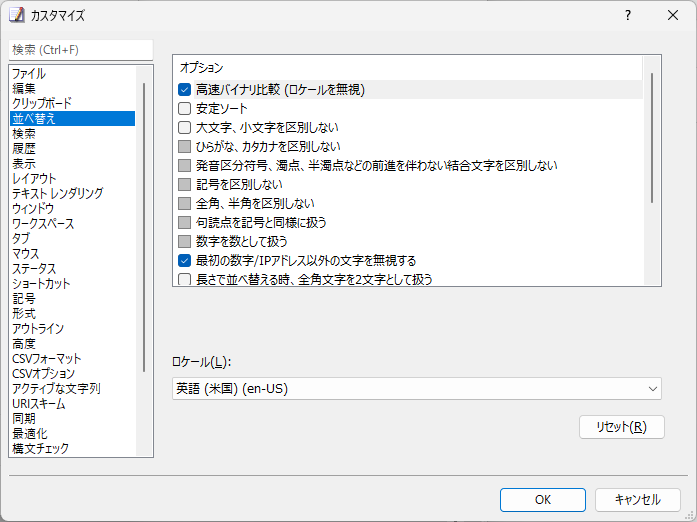Open 最適化 category
The height and width of the screenshot is (522, 697).
72,434
